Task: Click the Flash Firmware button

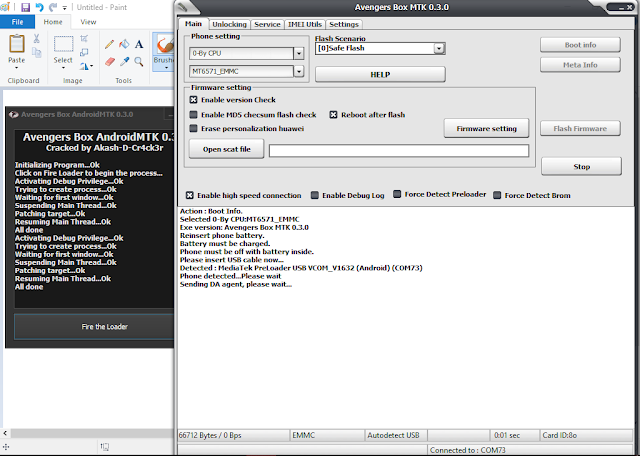Action: click(x=580, y=129)
